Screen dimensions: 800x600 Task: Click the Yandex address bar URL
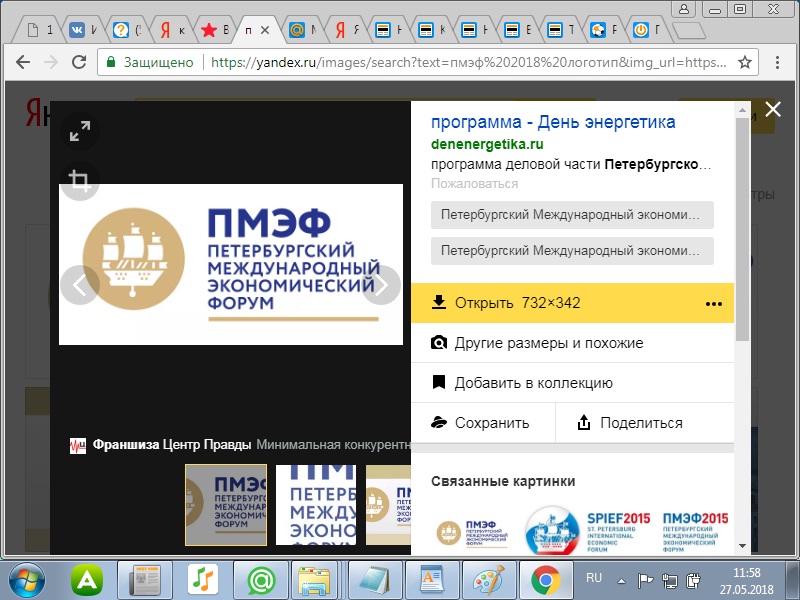(468, 62)
